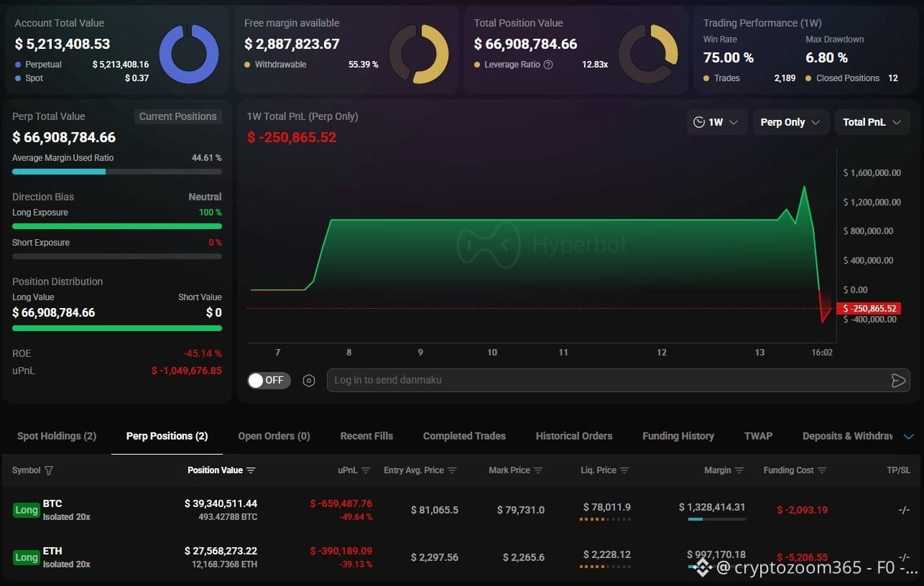Click Total Position Value donut chart
Image resolution: width=924 pixels, height=586 pixels.
(648, 54)
